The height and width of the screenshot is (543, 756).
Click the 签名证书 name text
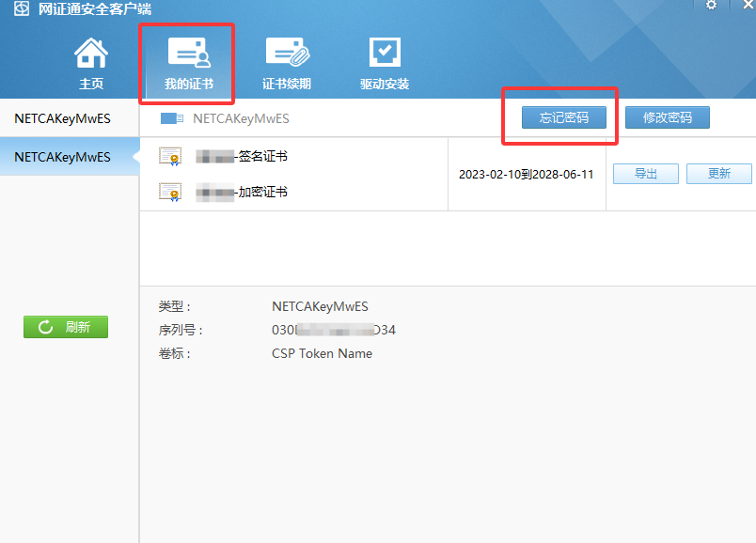coord(262,156)
